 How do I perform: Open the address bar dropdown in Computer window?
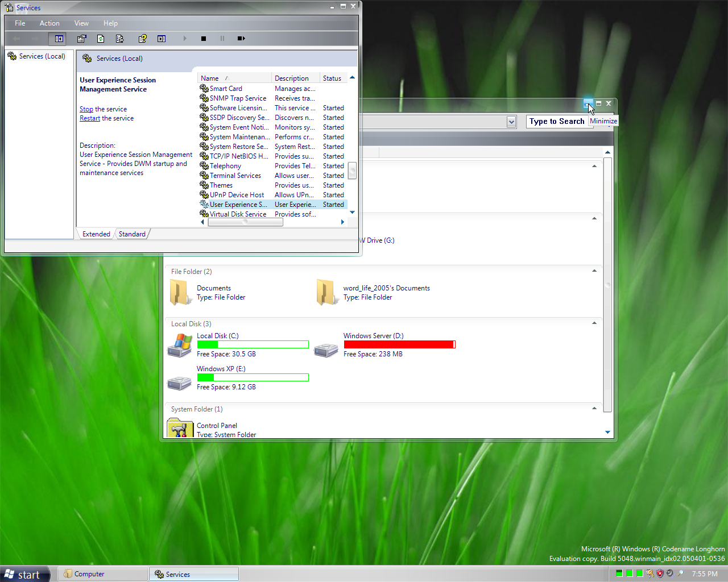tap(511, 122)
